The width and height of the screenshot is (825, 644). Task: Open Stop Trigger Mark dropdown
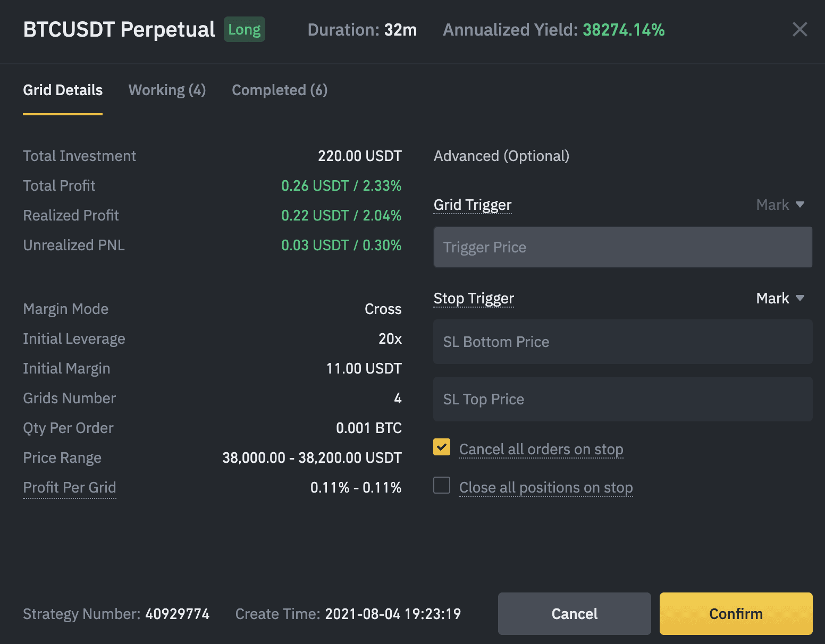[x=780, y=298]
